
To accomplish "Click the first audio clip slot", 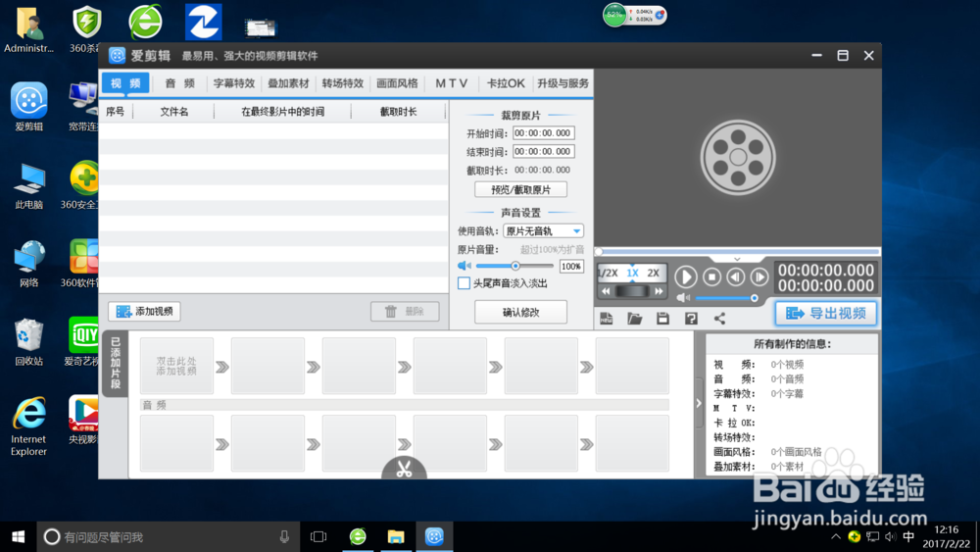I will point(176,443).
